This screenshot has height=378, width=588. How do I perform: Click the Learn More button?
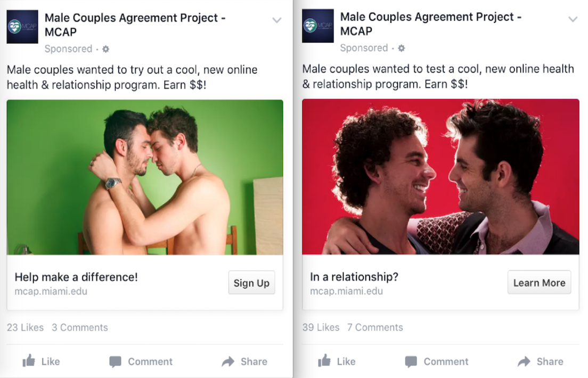coord(539,282)
